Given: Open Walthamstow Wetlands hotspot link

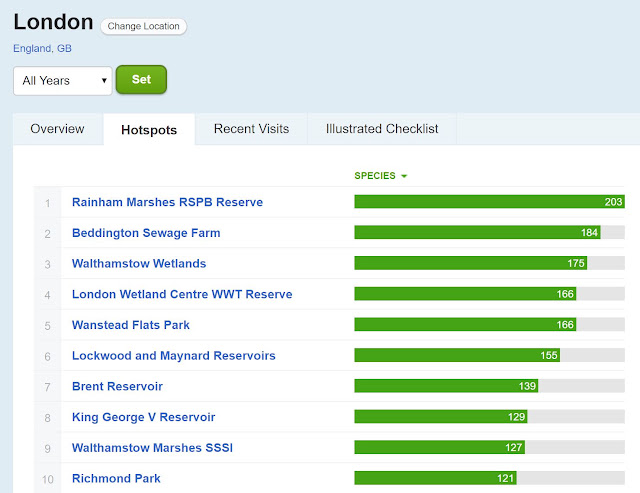Looking at the screenshot, I should 139,264.
